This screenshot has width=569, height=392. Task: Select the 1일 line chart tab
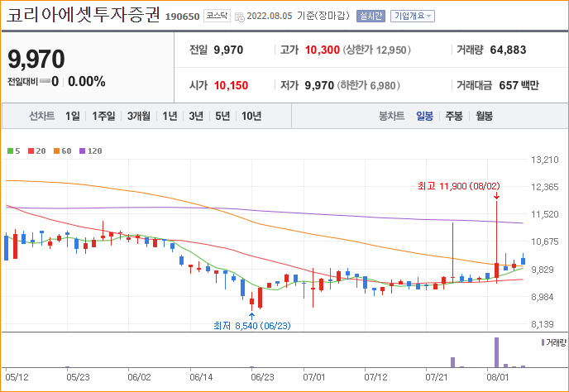point(73,116)
